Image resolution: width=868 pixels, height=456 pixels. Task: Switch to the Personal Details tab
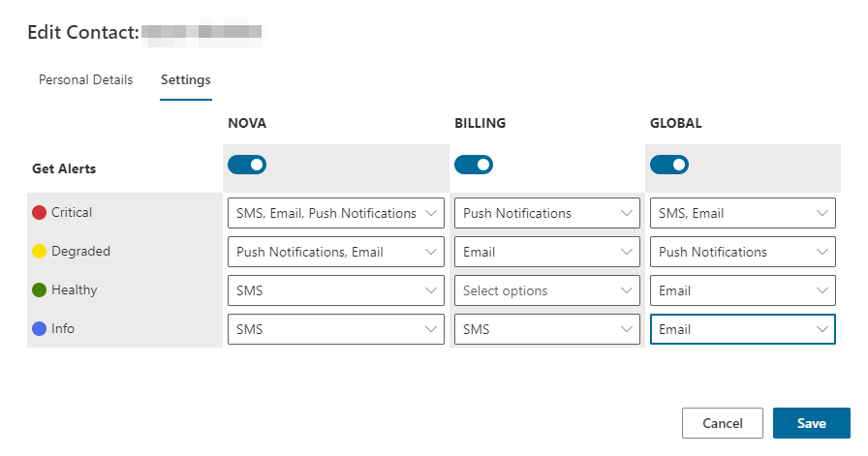[85, 79]
